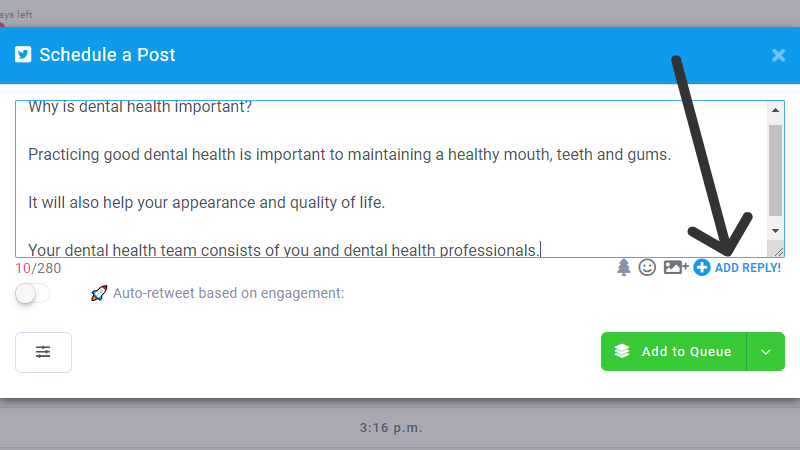
Task: Open the emoji picker smiley icon
Action: [x=647, y=267]
